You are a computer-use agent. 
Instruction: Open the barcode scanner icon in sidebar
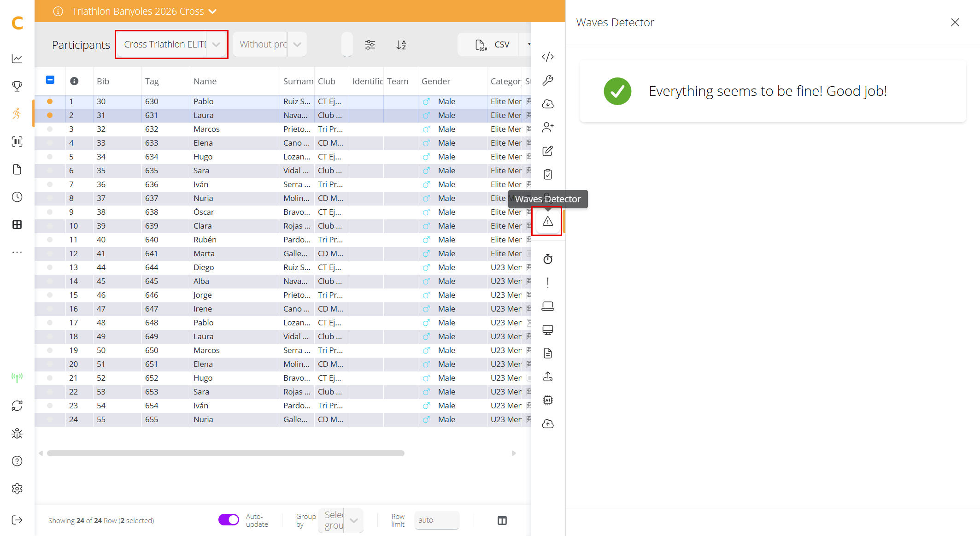tap(17, 141)
